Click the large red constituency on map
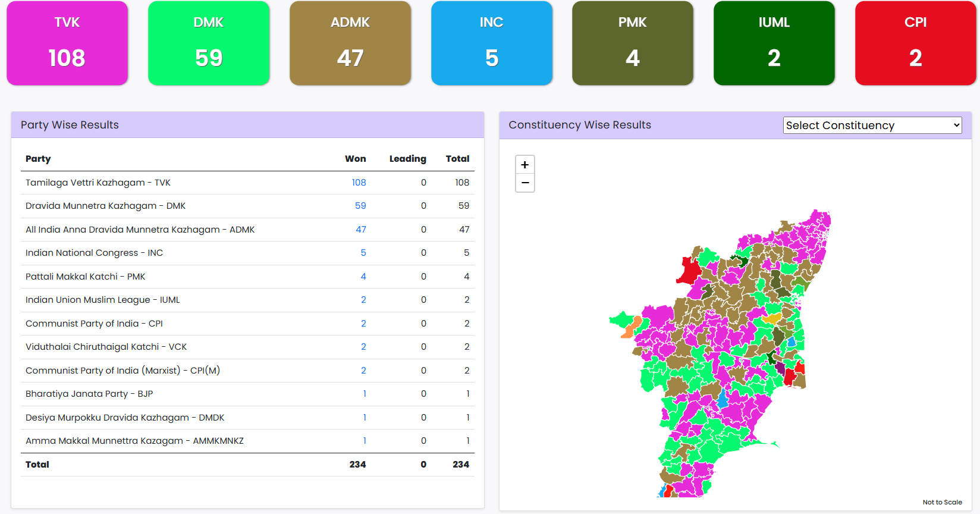The width and height of the screenshot is (980, 514). tap(690, 271)
